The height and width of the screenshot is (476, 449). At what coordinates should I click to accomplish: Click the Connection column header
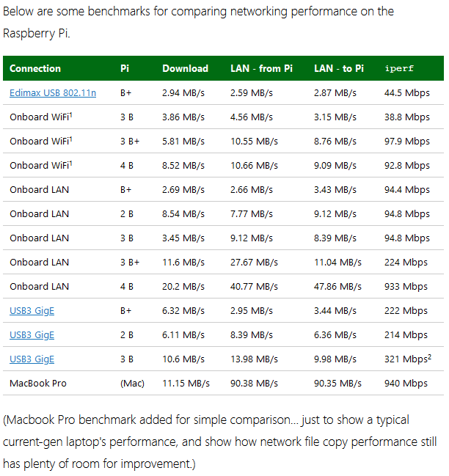[x=35, y=69]
